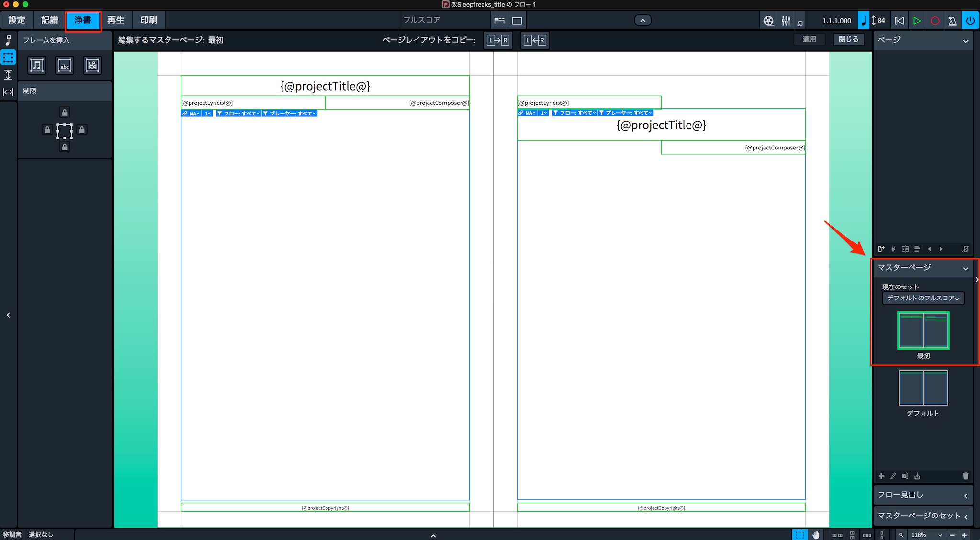
Task: Copy page layout right to left
Action: [x=535, y=40]
